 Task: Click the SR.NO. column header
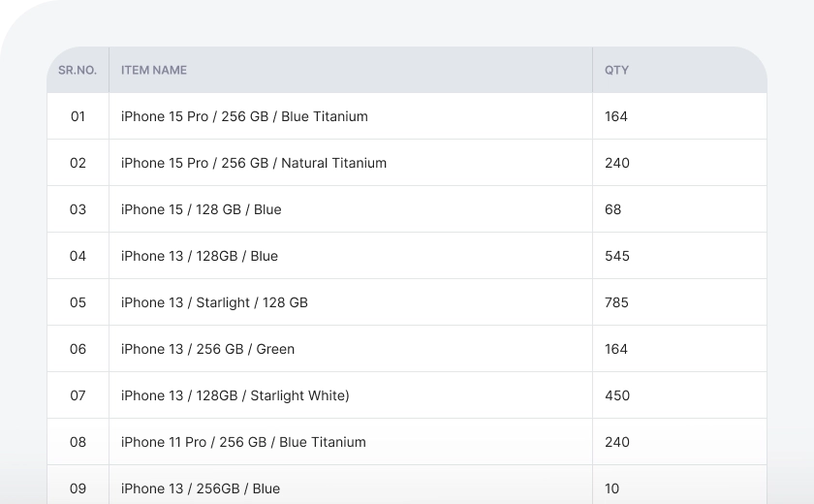click(78, 70)
